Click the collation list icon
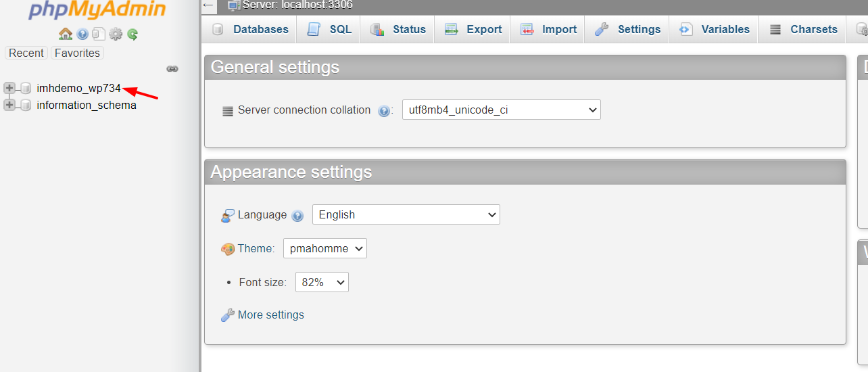Screen dimensions: 868x372 coord(228,111)
